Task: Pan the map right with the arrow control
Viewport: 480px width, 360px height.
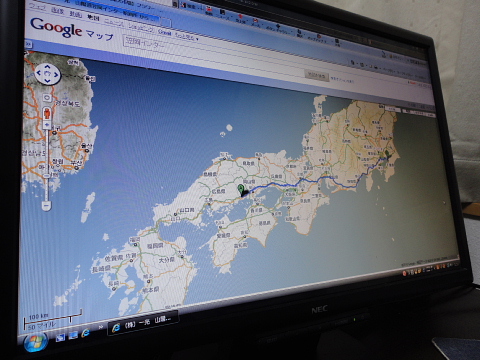Action: pos(56,75)
